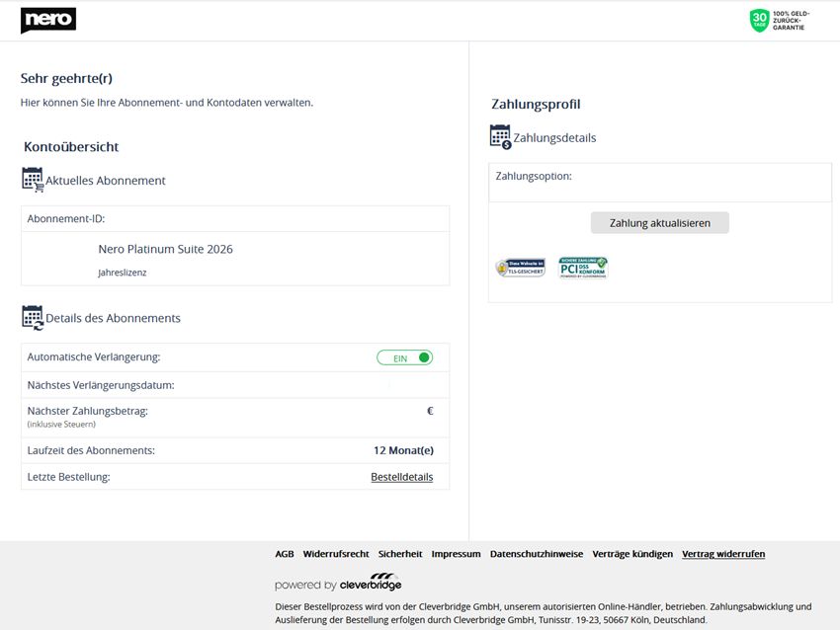Click the Zahlungsdetails calendar dollar icon
This screenshot has height=630, width=840.
coord(500,137)
